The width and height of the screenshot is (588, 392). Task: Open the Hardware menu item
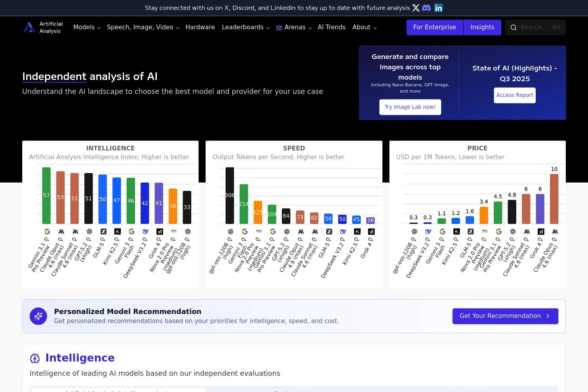tap(200, 27)
